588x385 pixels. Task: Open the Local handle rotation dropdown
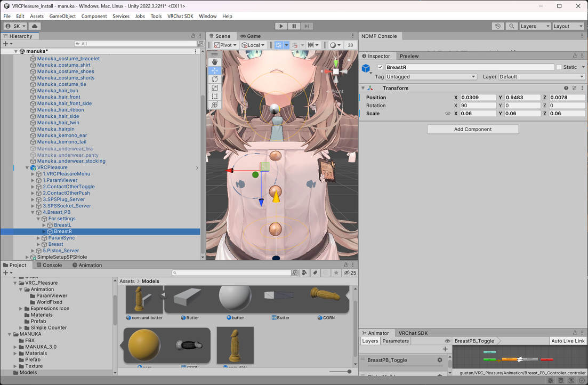253,45
